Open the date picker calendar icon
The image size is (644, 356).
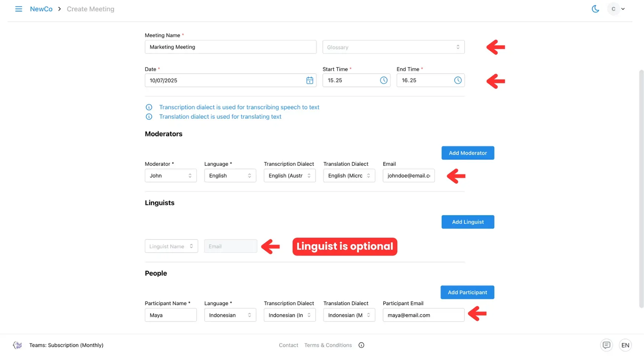coord(310,80)
